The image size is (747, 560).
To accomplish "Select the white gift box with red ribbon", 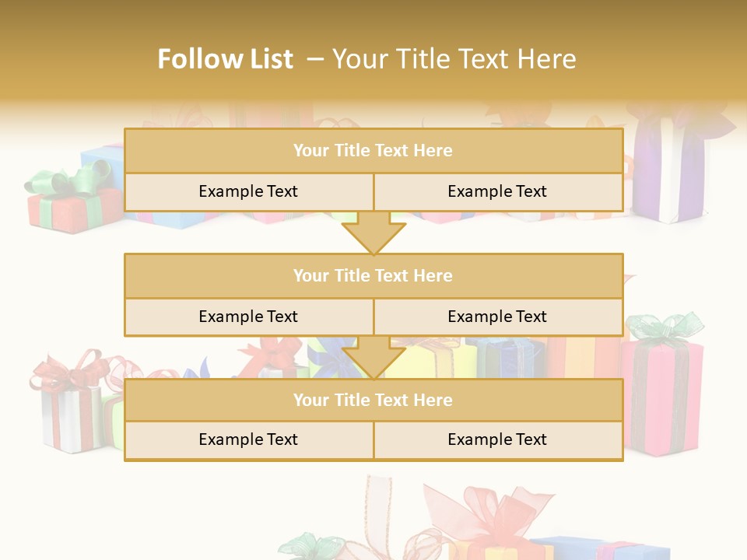I will point(72,416).
